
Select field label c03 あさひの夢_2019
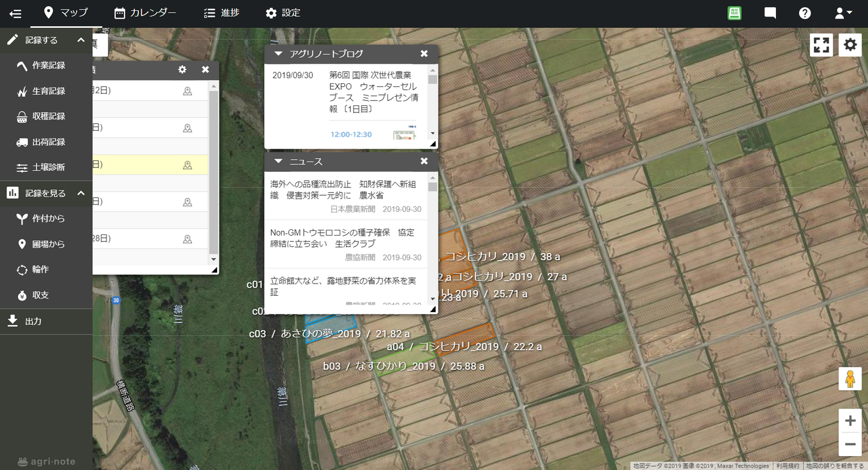click(x=329, y=334)
